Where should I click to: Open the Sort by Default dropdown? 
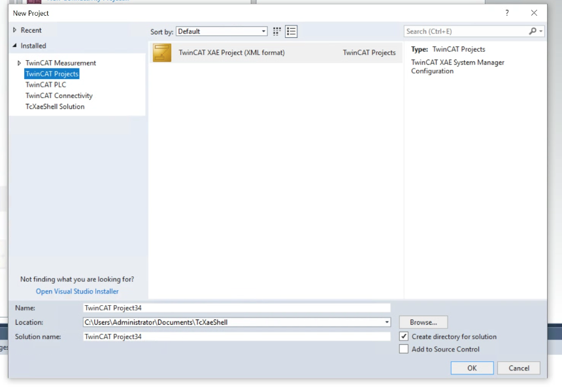[222, 31]
